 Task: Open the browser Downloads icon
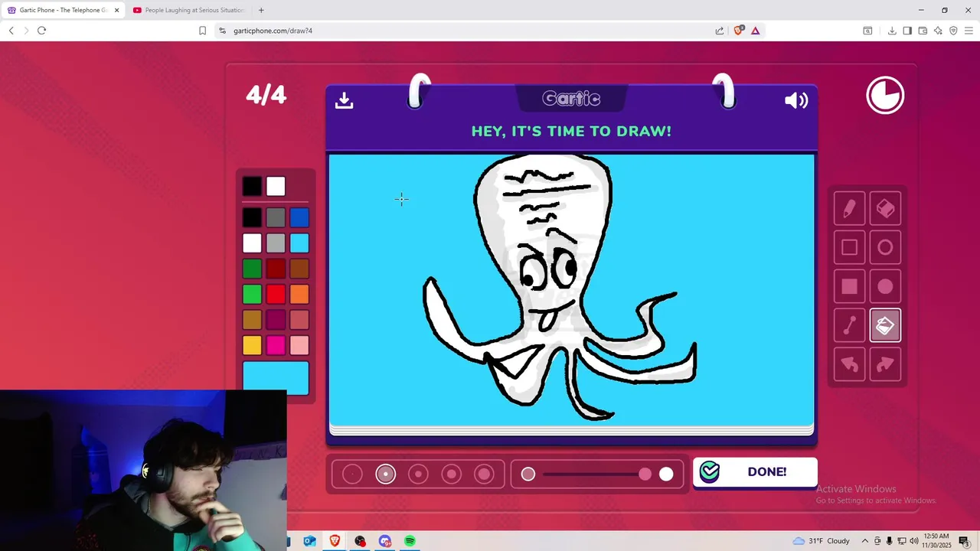(892, 31)
